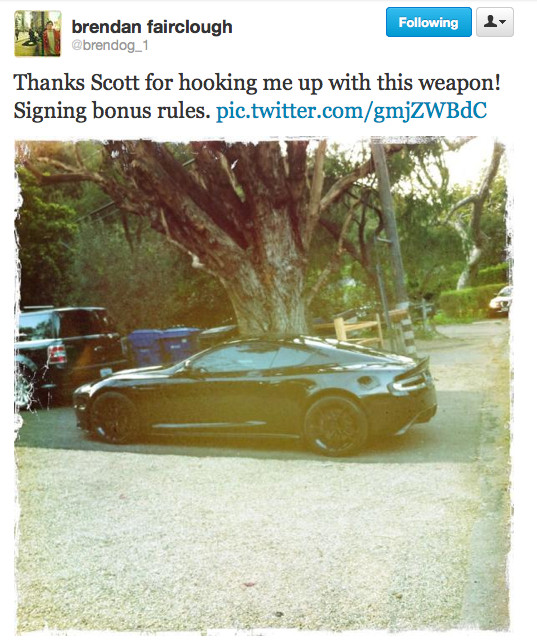Click the black sports car in photo
The height and width of the screenshot is (643, 537).
coord(255,394)
